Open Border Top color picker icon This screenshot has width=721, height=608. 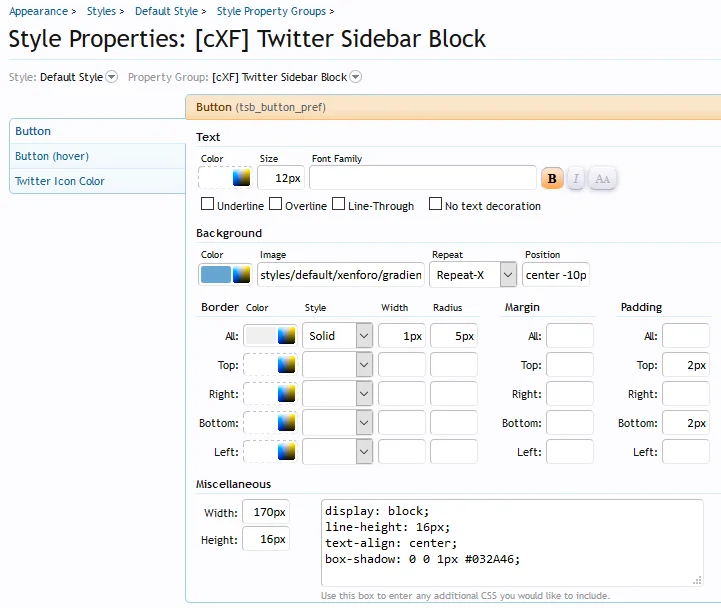point(286,365)
